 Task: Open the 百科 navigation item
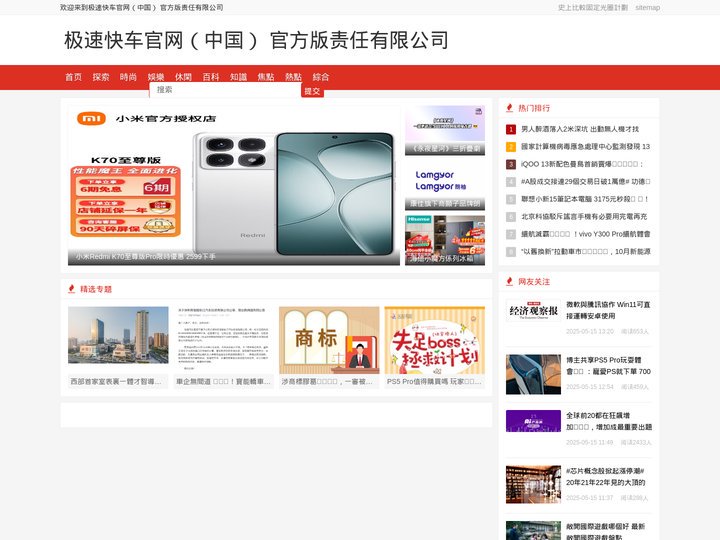(211, 77)
